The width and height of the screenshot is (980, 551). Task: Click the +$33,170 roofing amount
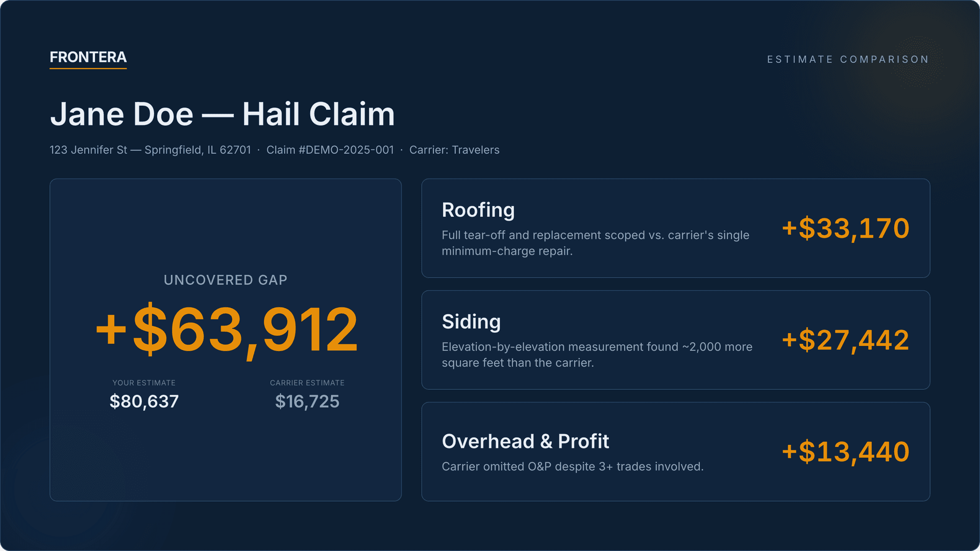[x=845, y=228]
